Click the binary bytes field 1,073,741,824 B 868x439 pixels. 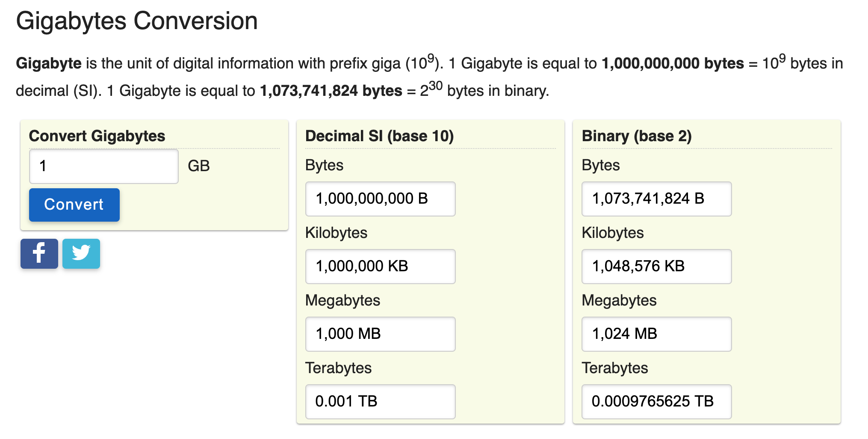point(656,199)
